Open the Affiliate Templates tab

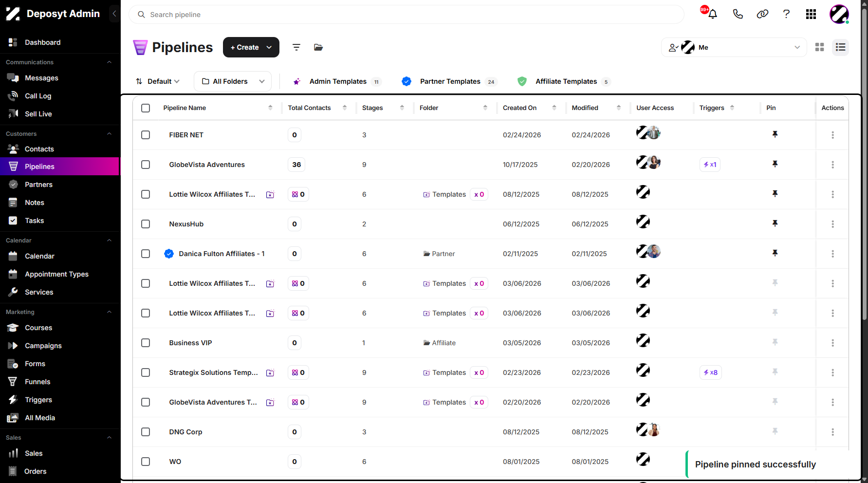point(564,81)
